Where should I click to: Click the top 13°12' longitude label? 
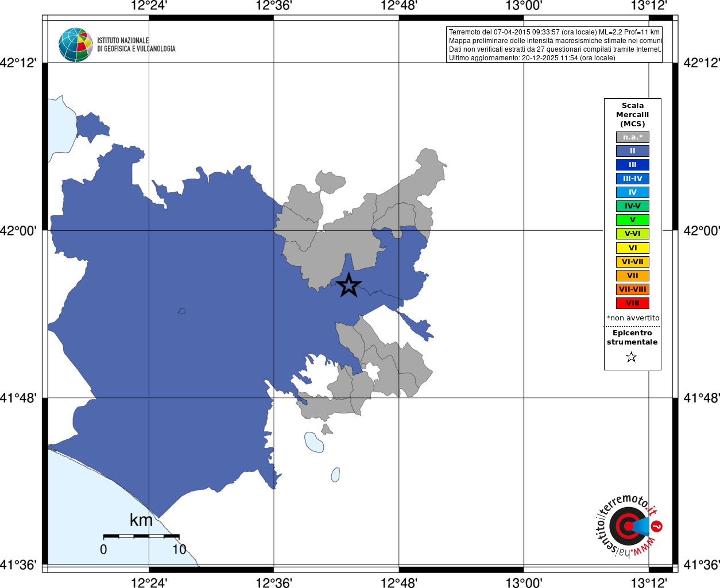pos(649,6)
